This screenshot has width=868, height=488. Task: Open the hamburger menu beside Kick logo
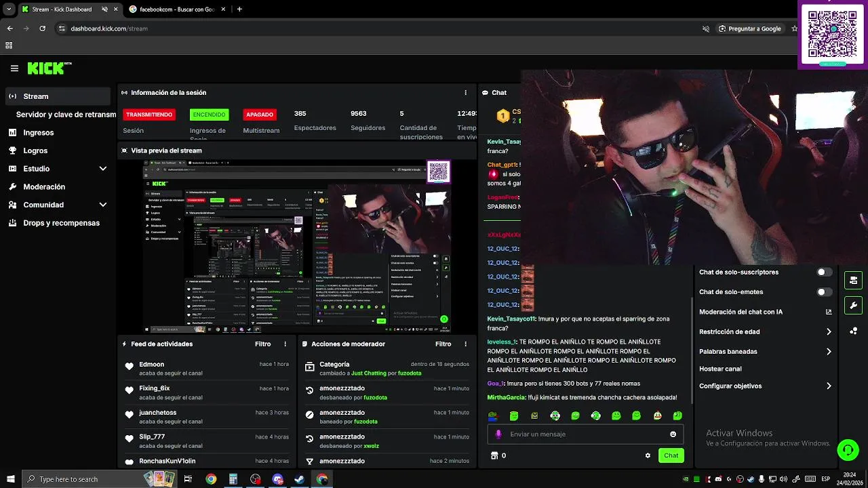(14, 68)
